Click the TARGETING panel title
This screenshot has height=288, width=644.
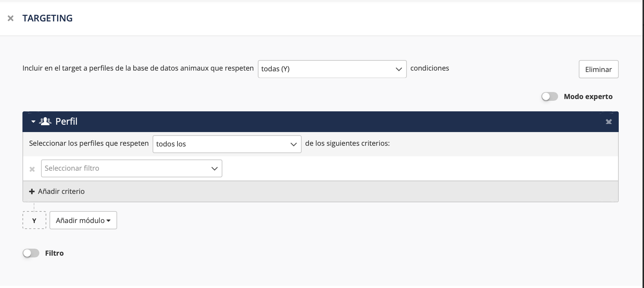pyautogui.click(x=48, y=18)
